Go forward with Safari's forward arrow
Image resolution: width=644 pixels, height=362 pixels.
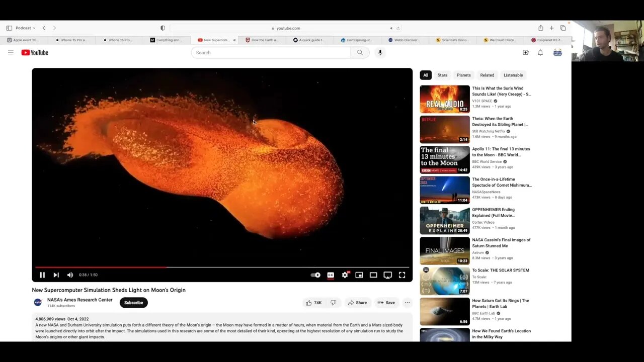pyautogui.click(x=54, y=28)
